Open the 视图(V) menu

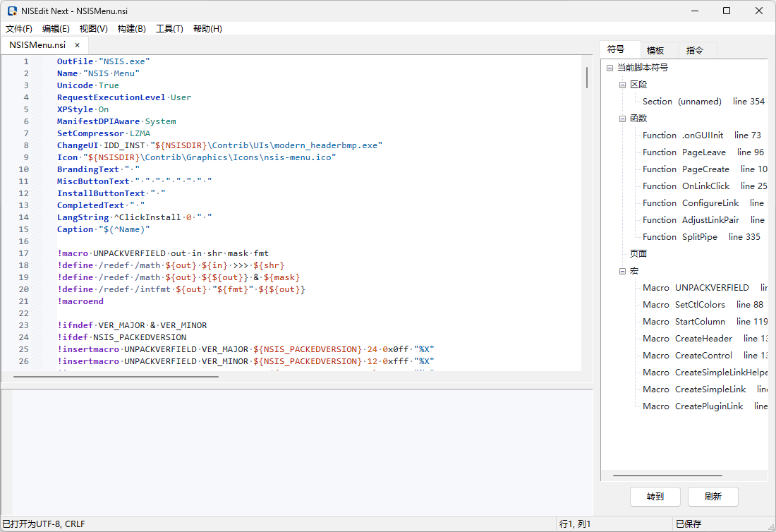point(94,29)
